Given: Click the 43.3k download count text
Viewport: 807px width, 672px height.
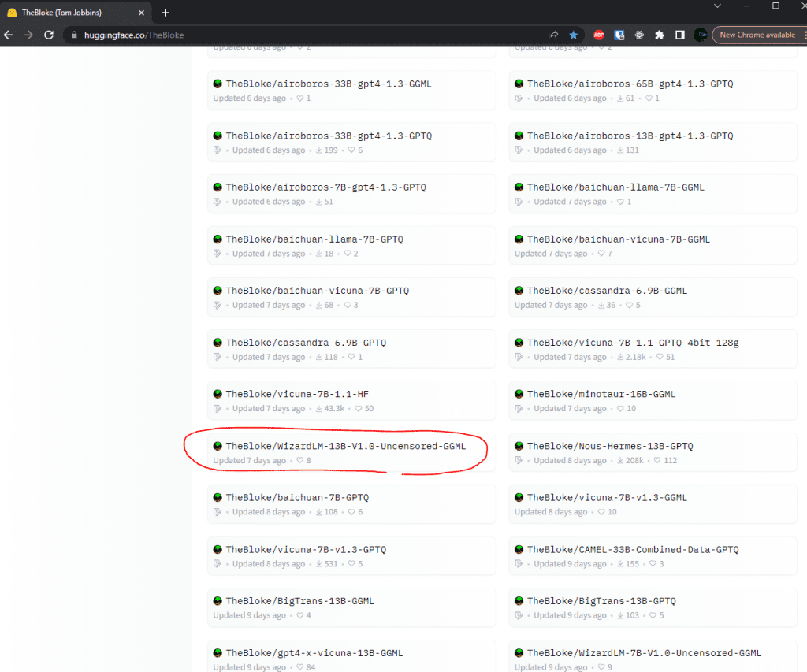Looking at the screenshot, I should point(334,409).
